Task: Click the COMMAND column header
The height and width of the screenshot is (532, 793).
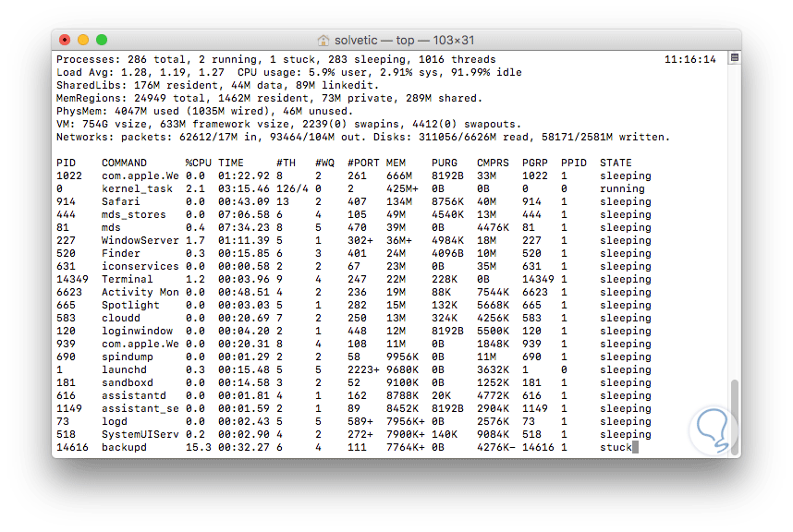Action: 124,163
